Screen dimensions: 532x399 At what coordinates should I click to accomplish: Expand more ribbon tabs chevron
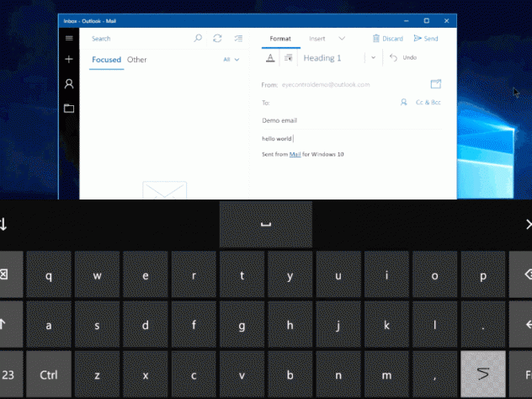click(342, 39)
